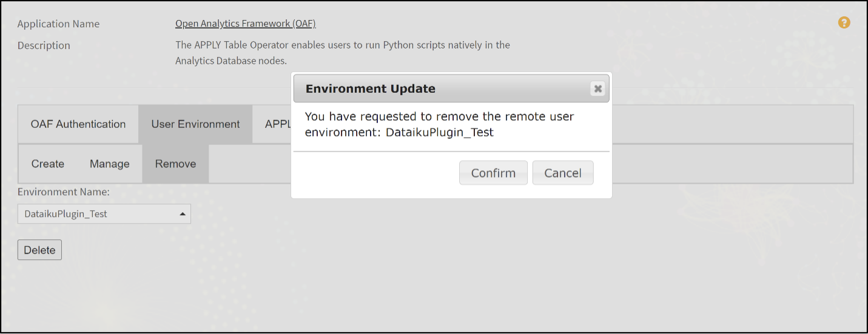
Task: Close the Environment Update dialog with X
Action: tap(598, 89)
